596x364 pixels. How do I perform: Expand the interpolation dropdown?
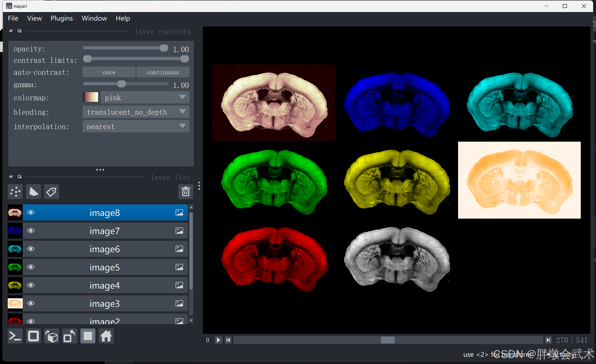(x=136, y=126)
